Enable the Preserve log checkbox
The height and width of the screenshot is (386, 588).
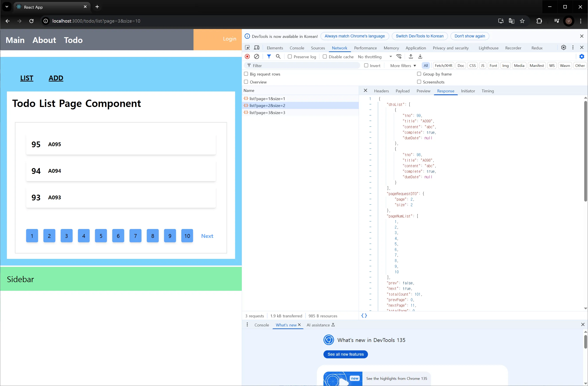pyautogui.click(x=290, y=57)
